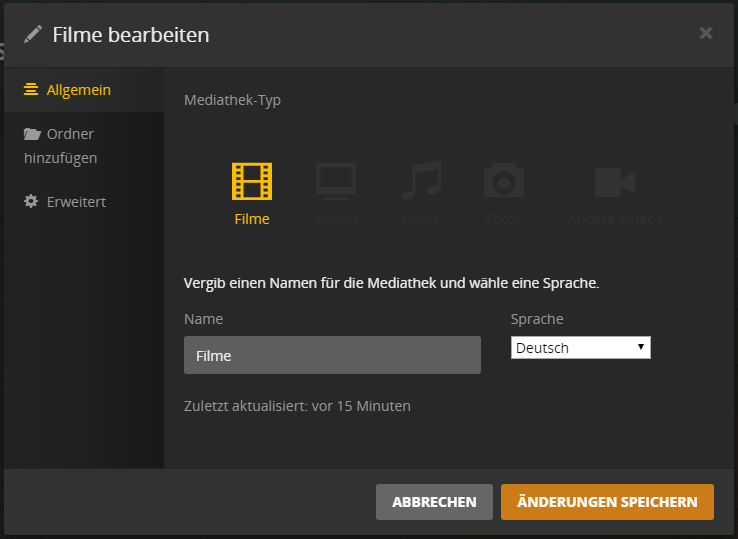Click the Serien label under TV icon
Viewport: 738px width, 539px height.
pyautogui.click(x=336, y=219)
